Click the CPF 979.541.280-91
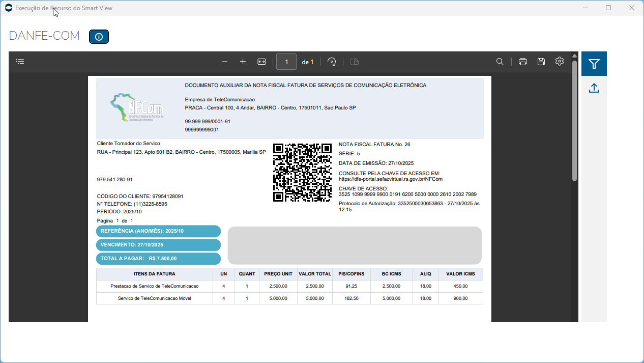The width and height of the screenshot is (644, 363). tap(115, 180)
